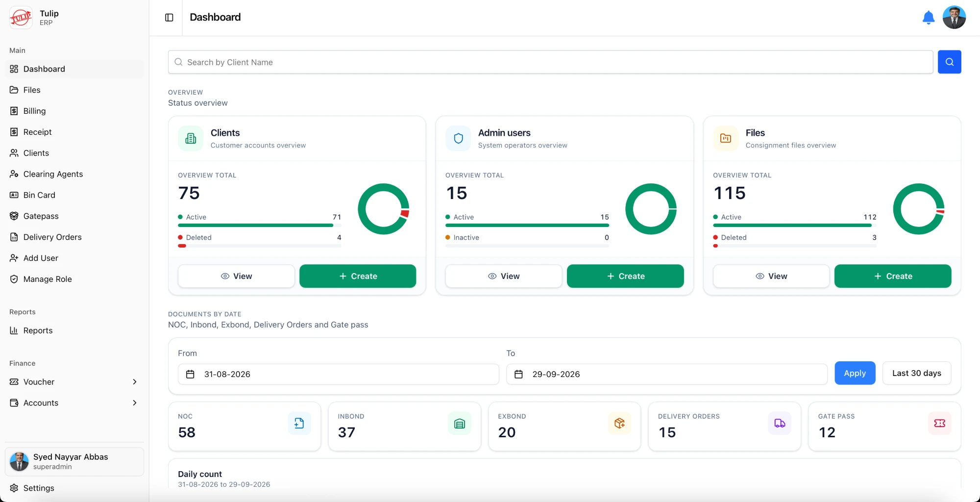The height and width of the screenshot is (502, 980).
Task: Open Add User in the sidebar
Action: tap(74, 258)
